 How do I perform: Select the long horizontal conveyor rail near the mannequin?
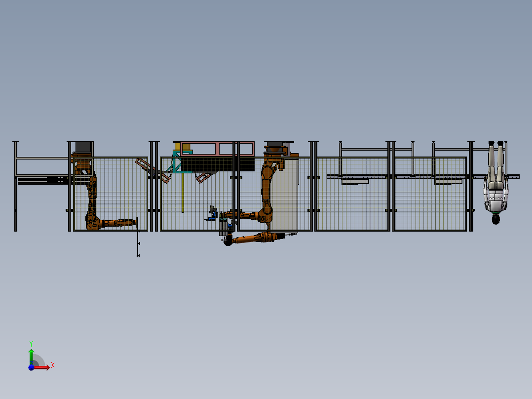coord(423,177)
